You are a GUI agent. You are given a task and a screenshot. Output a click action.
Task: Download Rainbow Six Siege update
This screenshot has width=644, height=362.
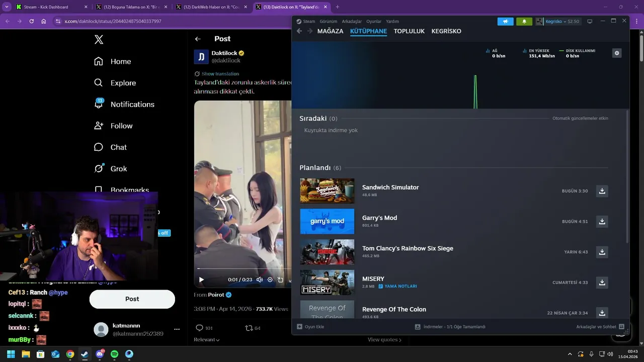point(602,252)
